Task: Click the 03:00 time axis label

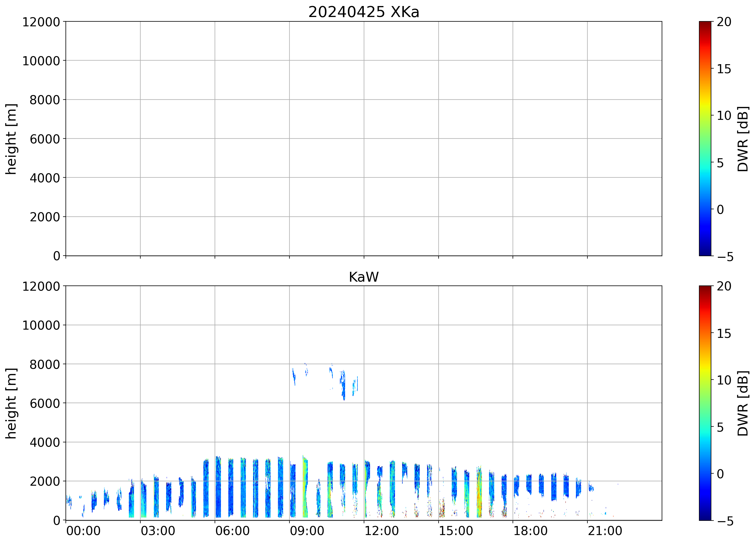Action: [158, 531]
